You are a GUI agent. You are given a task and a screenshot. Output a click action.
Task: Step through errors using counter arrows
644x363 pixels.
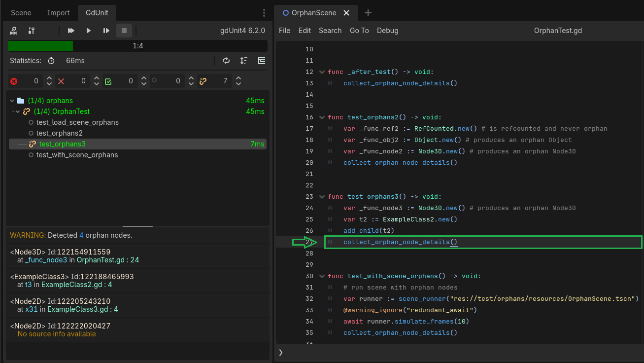[x=49, y=81]
